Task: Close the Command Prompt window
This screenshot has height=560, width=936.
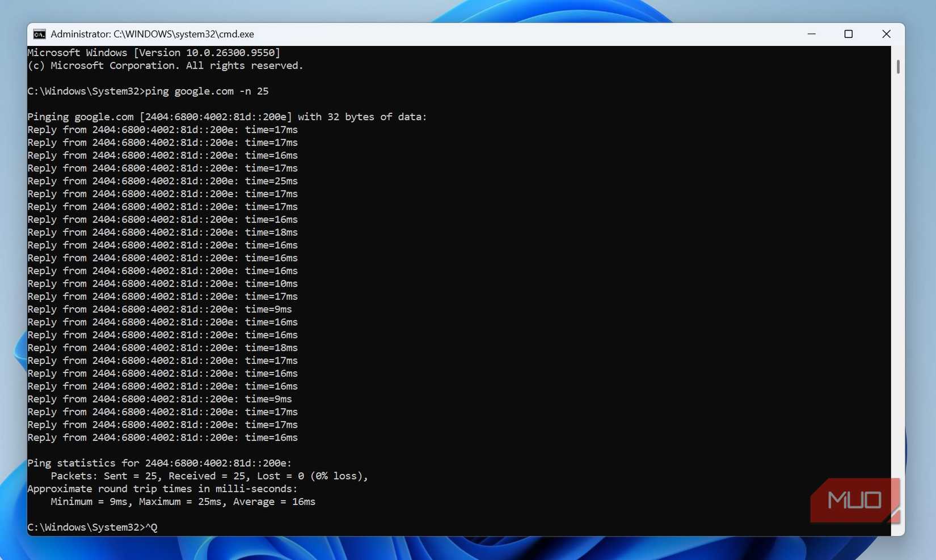Action: 886,34
